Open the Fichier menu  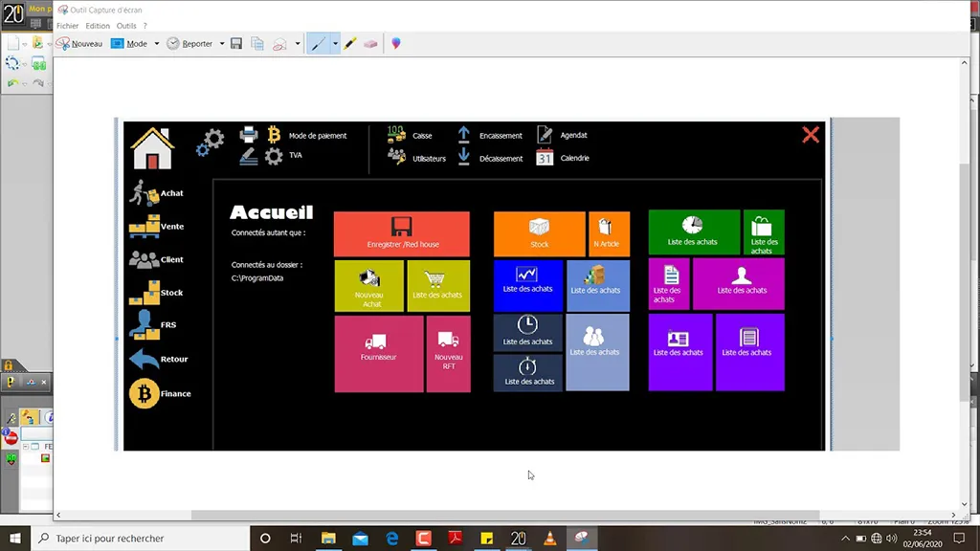pos(67,26)
